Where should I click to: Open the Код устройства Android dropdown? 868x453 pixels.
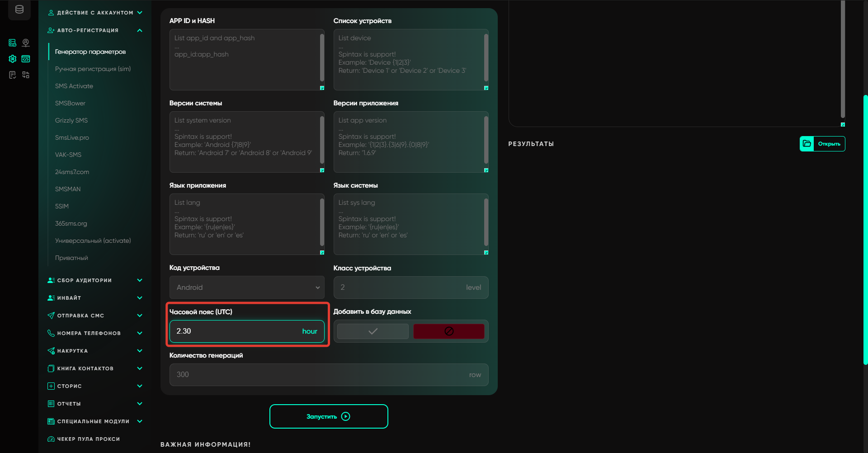point(247,288)
